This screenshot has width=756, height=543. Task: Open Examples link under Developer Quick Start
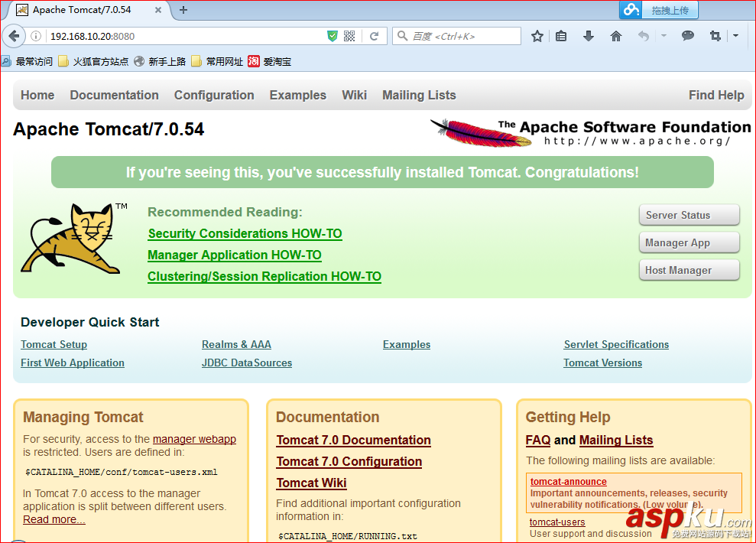pyautogui.click(x=407, y=344)
